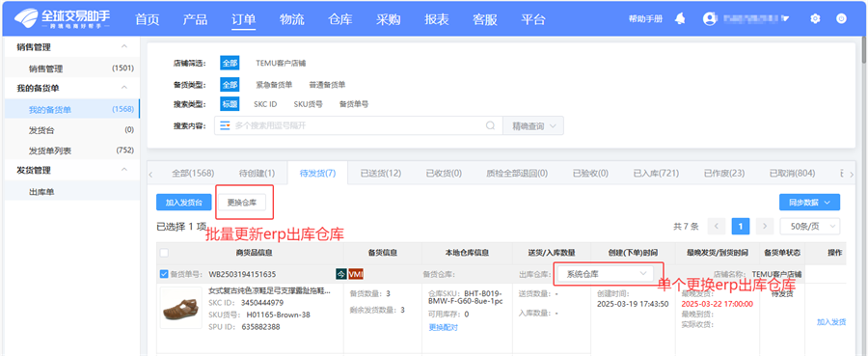The height and width of the screenshot is (356, 868).
Task: Select 发货单列表 (752) sidebar item
Action: tap(72, 151)
